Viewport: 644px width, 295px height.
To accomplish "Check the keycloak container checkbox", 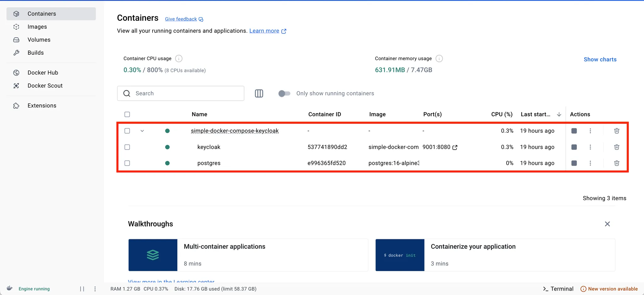I will coord(127,147).
